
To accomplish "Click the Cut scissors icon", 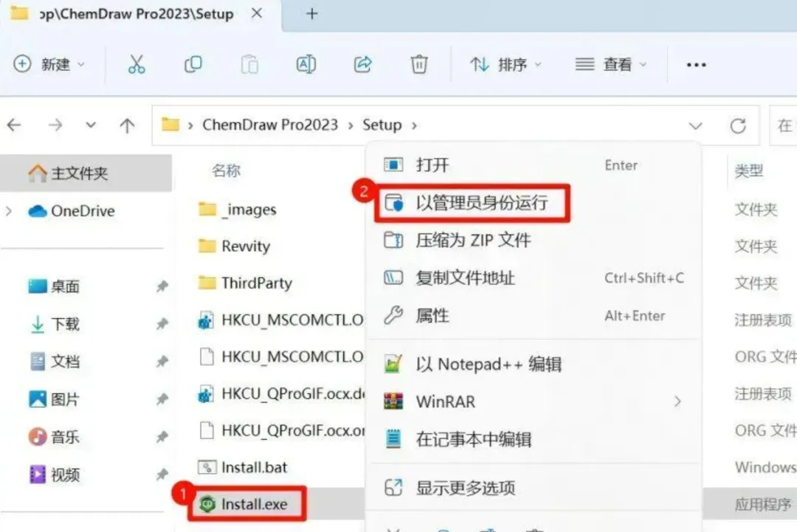I will tap(137, 64).
